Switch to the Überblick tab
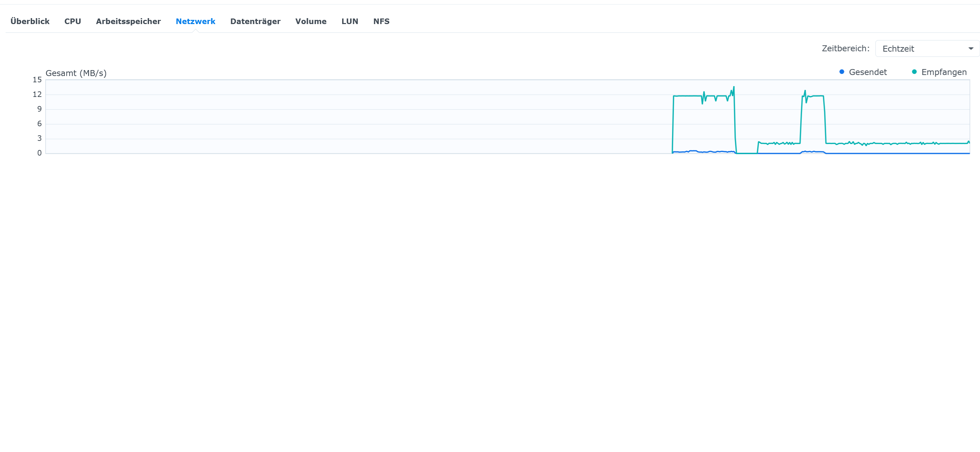 30,21
